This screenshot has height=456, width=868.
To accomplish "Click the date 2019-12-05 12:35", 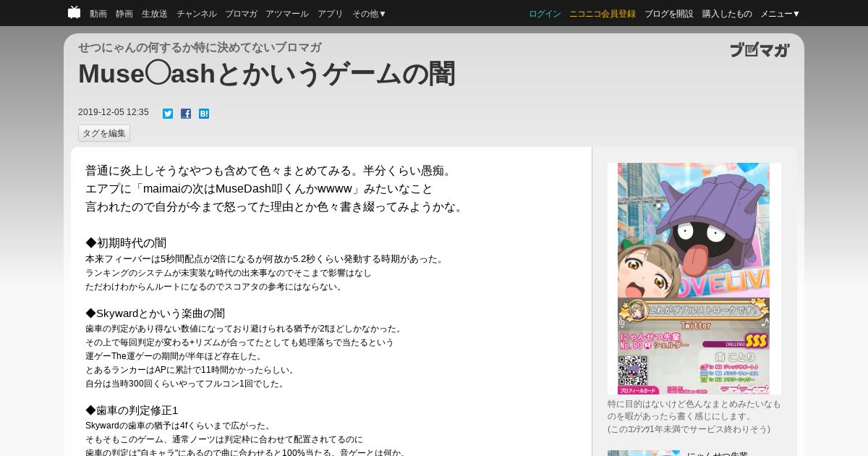I will point(114,112).
